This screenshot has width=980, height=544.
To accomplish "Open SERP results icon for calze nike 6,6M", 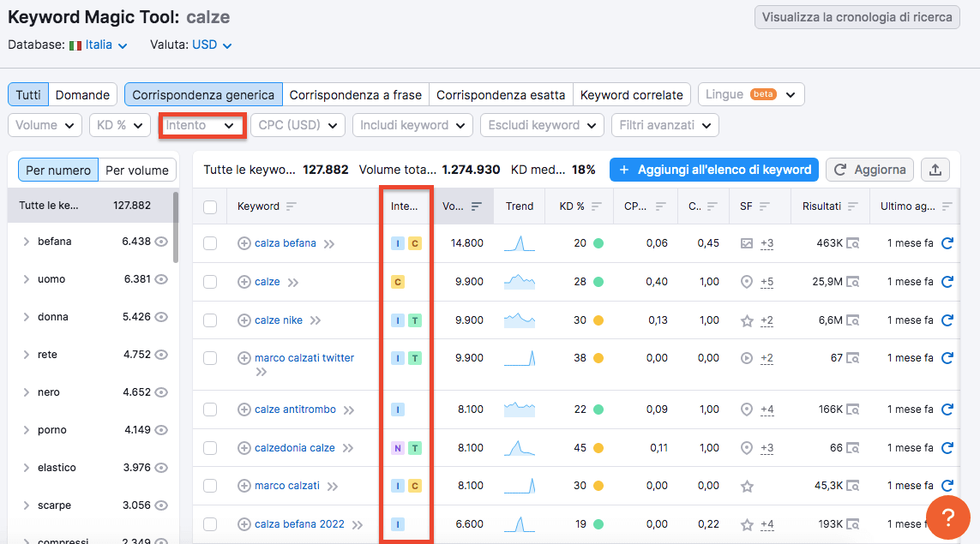I will tap(852, 320).
